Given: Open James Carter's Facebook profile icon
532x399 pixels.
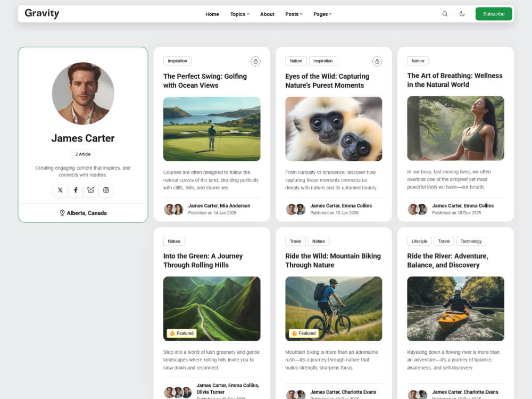Looking at the screenshot, I should click(76, 190).
